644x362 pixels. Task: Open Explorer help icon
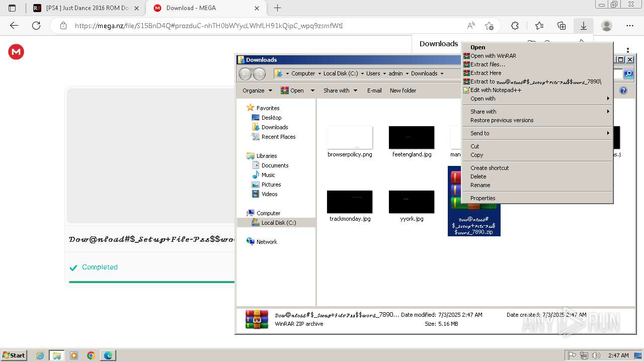pyautogui.click(x=623, y=90)
